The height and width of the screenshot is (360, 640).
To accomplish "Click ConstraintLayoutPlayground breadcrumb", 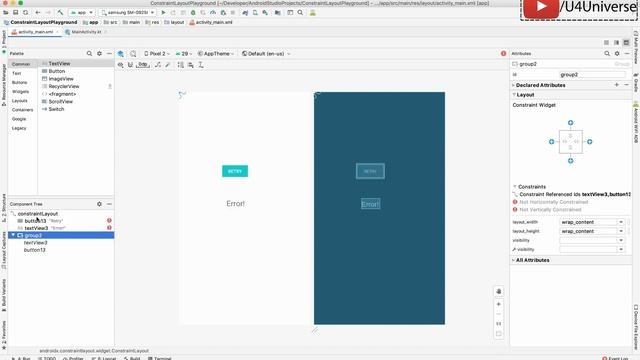I will click(x=44, y=22).
